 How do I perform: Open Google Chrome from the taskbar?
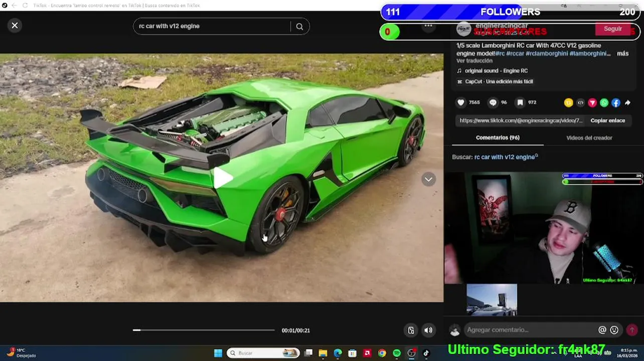[382, 353]
